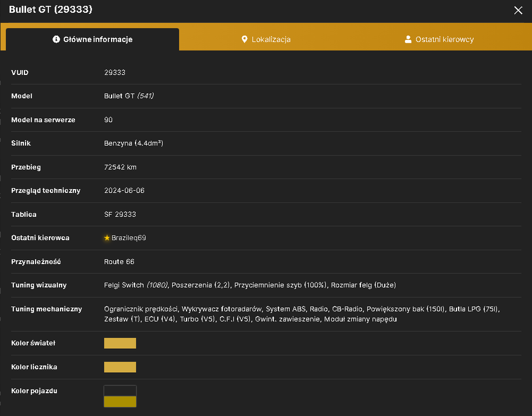532x416 pixels.
Task: Click Wykrywacz fotoradarów text
Action: (x=222, y=309)
